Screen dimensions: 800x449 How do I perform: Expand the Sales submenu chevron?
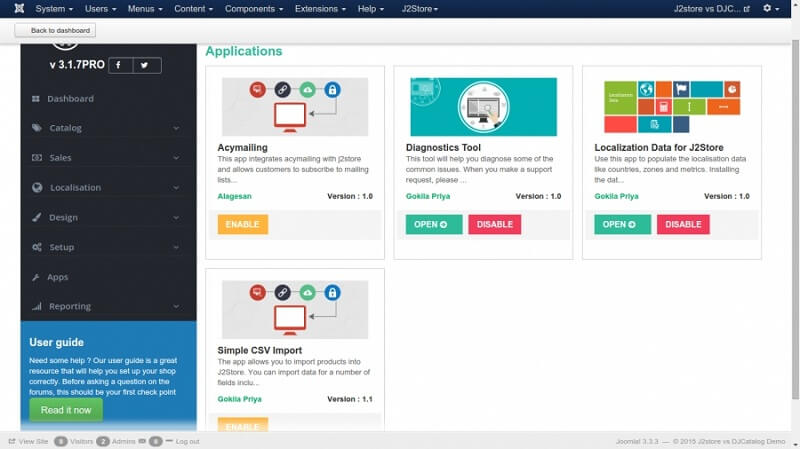[176, 158]
